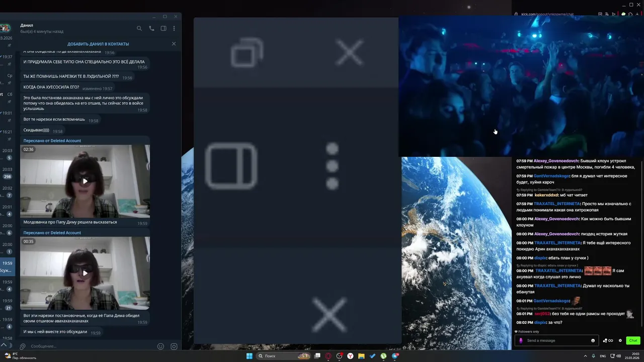Click Telegram camera icon by emoji button
The height and width of the screenshot is (362, 644).
pyautogui.click(x=174, y=346)
